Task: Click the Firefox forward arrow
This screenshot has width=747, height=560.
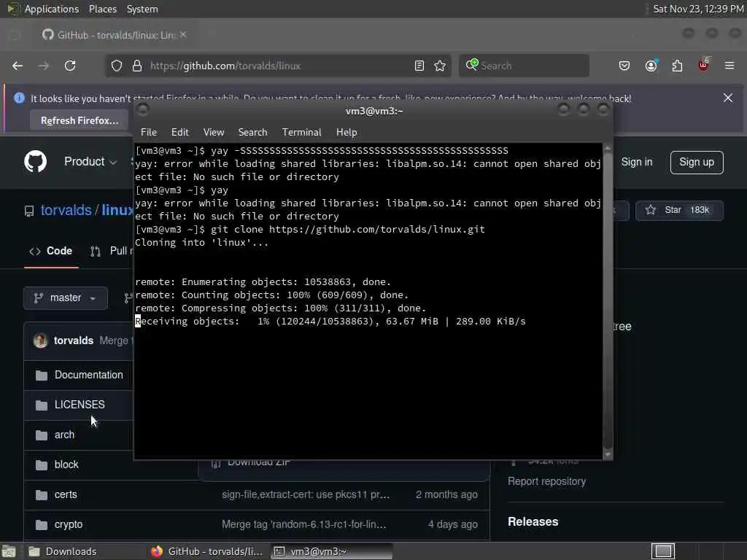Action: click(x=43, y=66)
